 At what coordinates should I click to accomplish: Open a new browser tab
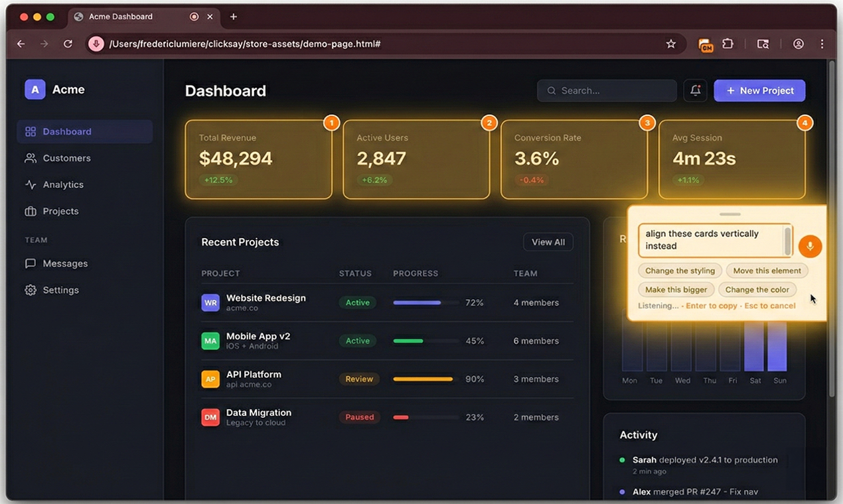coord(233,17)
